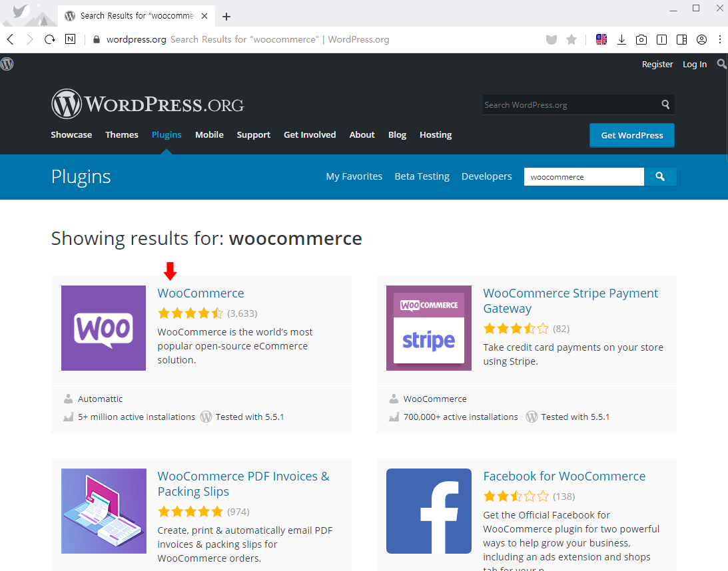Screen dimensions: 728x571
Task: Click the reader mode icon in the browser toolbar
Action: pos(661,40)
